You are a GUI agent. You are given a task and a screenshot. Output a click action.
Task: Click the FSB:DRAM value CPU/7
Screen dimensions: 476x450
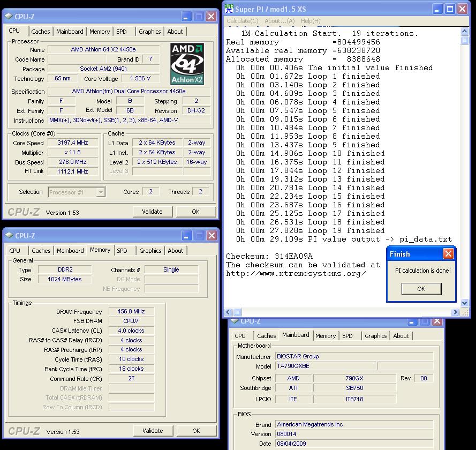131,321
